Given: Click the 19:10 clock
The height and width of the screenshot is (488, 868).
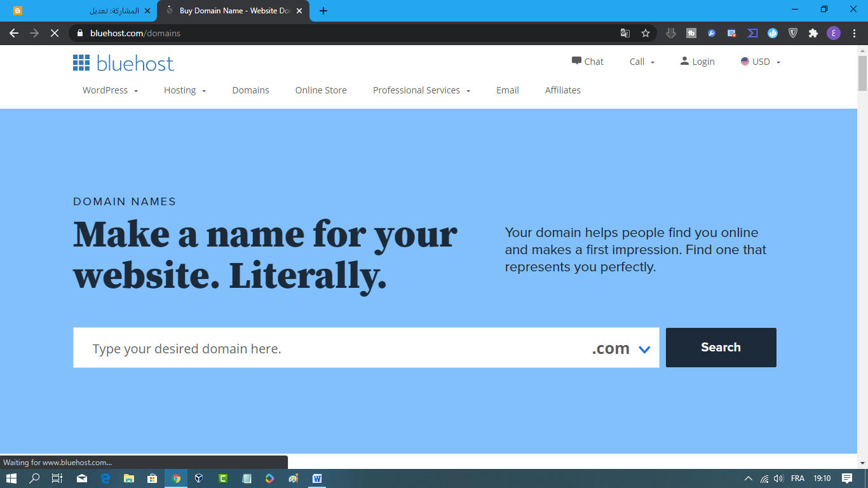Looking at the screenshot, I should tap(822, 478).
